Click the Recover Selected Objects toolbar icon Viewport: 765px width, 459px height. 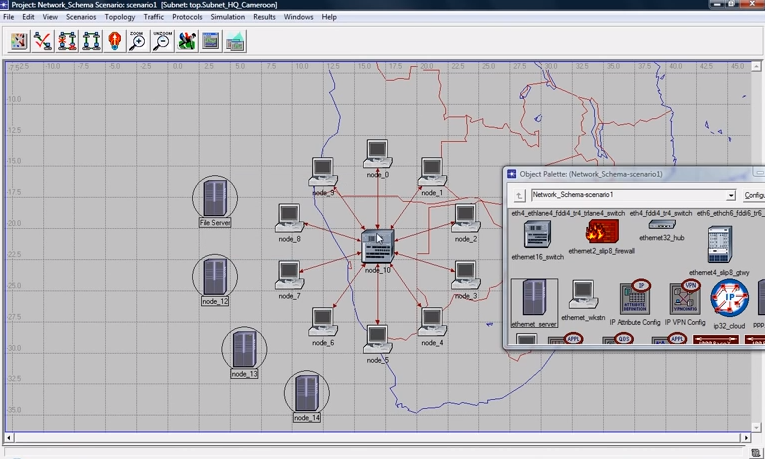click(x=91, y=40)
